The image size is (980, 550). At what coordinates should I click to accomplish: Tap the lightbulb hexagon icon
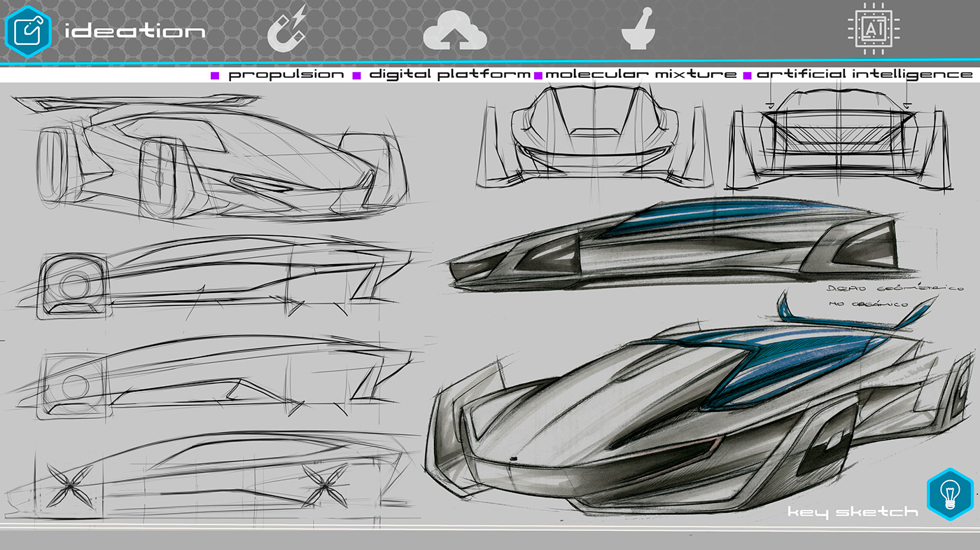[950, 495]
